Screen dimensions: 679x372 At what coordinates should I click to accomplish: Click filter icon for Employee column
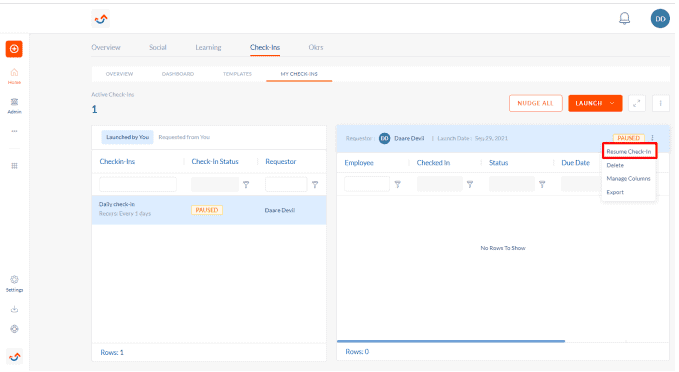(x=398, y=184)
